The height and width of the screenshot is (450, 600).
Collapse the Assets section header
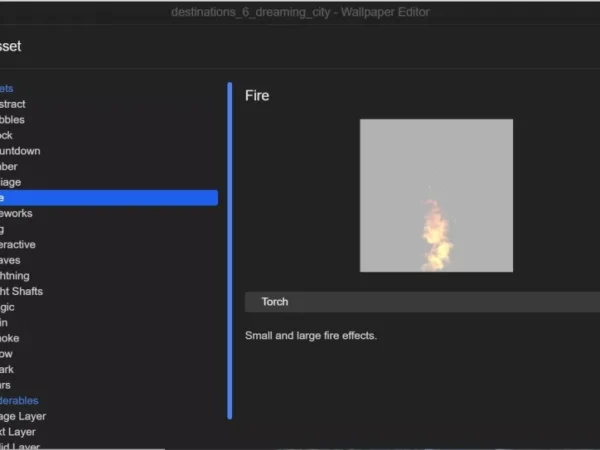(x=10, y=89)
